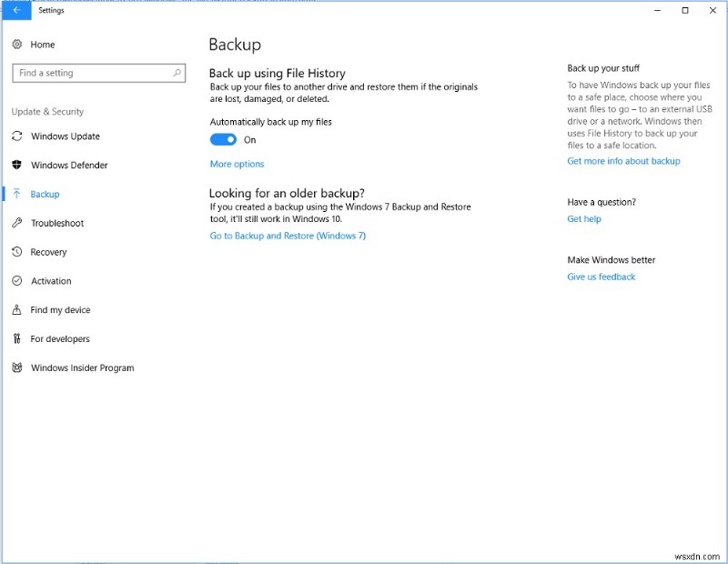Toggle off Automatically back up my files
This screenshot has width=728, height=564.
[x=223, y=139]
